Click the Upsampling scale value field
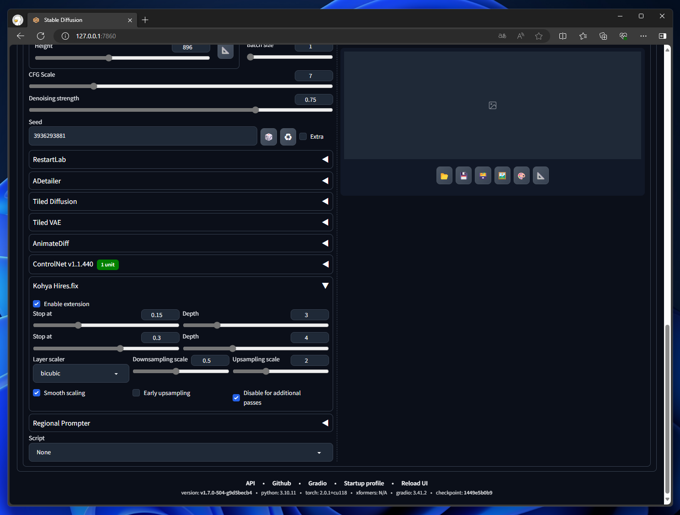Screen dimensions: 680x515 coord(309,360)
